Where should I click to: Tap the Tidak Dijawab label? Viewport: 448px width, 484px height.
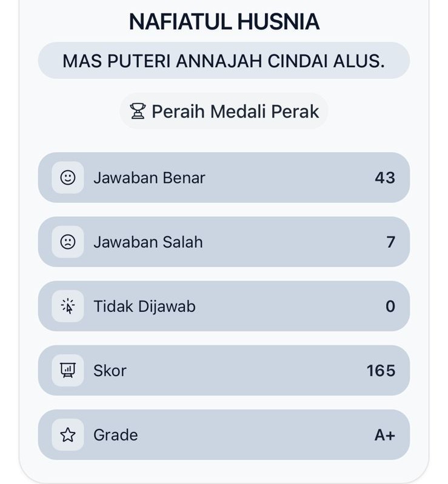point(144,307)
